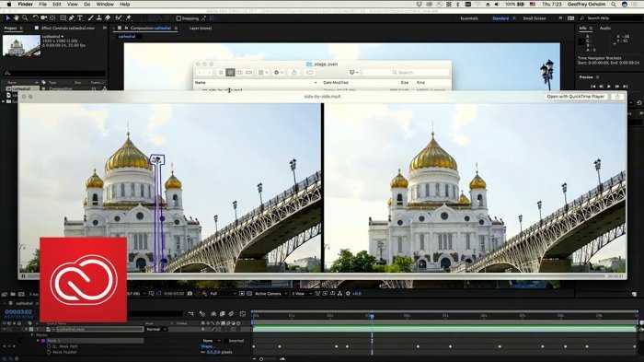The image size is (644, 362).
Task: Hide the cathedral.mov layer with eye toggle
Action: click(x=4, y=329)
